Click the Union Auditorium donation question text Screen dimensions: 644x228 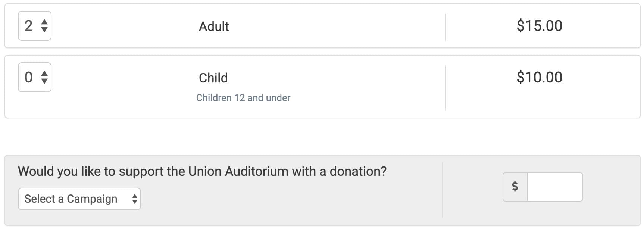[202, 171]
